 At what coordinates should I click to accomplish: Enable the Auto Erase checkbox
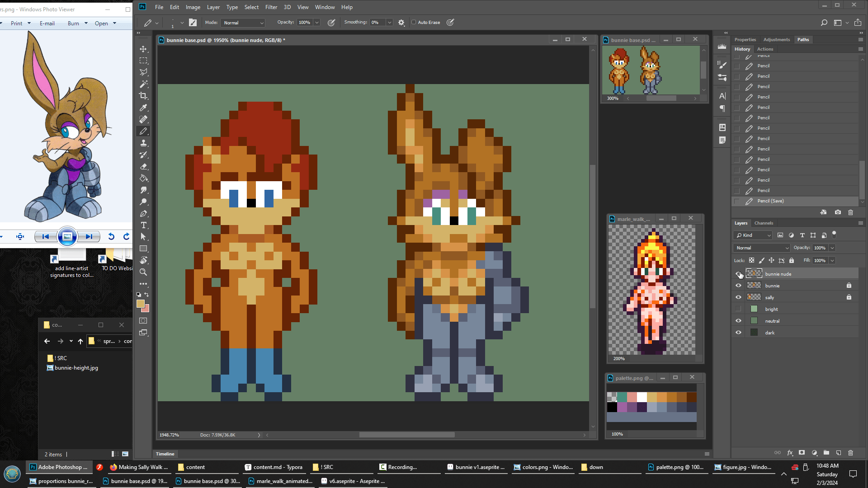tap(414, 22)
